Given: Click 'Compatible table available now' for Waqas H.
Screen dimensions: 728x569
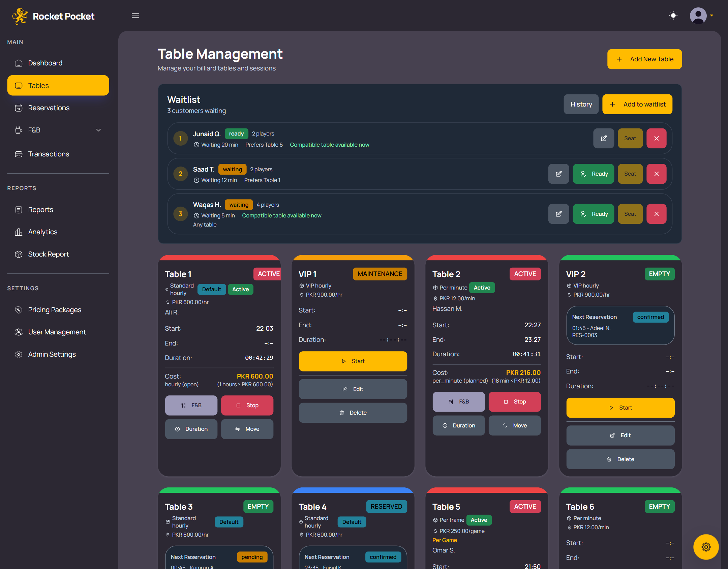Looking at the screenshot, I should [282, 216].
